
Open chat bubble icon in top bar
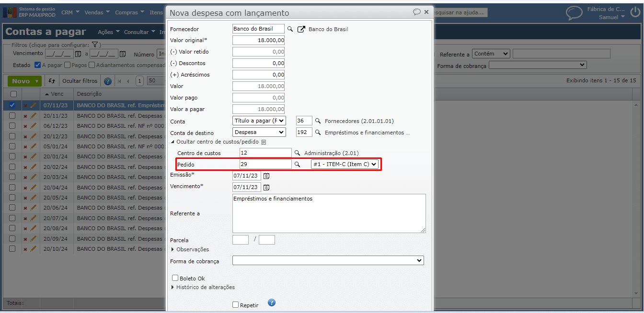pos(574,13)
